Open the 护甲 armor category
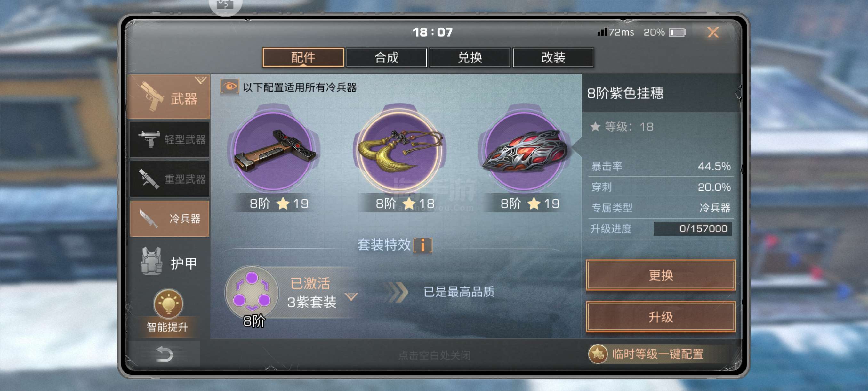 (x=169, y=262)
